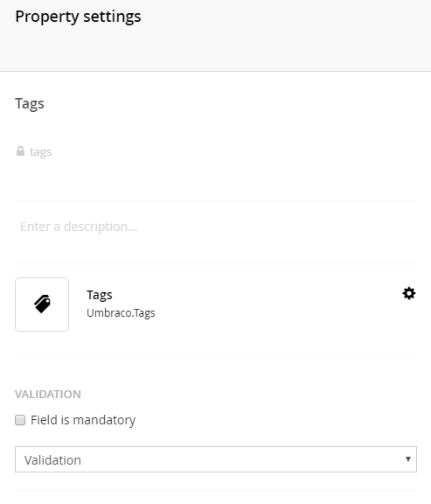This screenshot has height=504, width=431.
Task: Click the Tags editor name label
Action: 100,295
